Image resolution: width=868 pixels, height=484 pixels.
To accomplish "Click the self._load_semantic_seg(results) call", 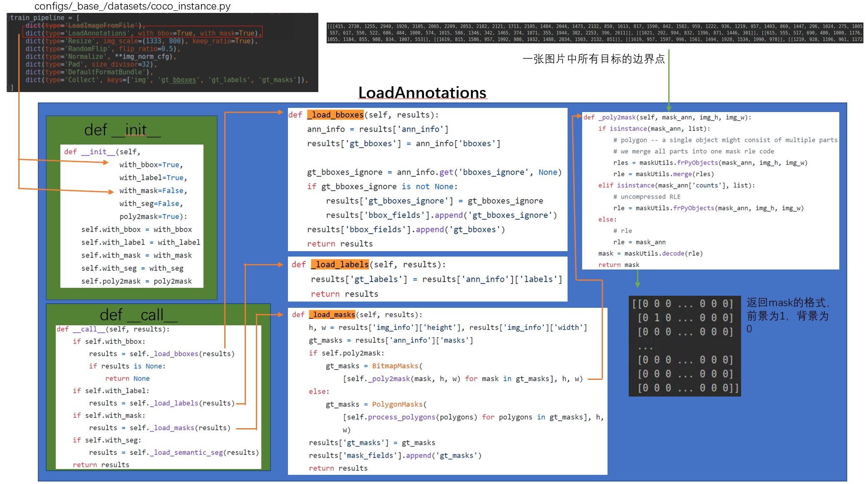I will pyautogui.click(x=194, y=452).
